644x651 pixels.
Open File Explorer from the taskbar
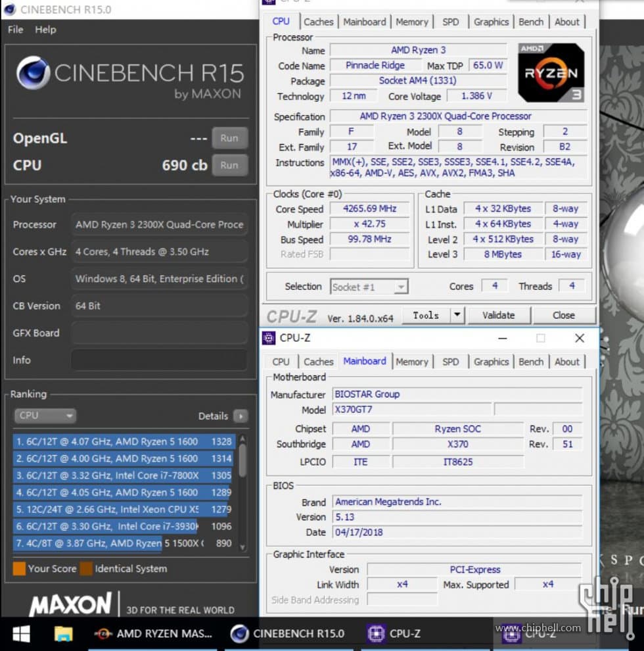click(x=62, y=633)
